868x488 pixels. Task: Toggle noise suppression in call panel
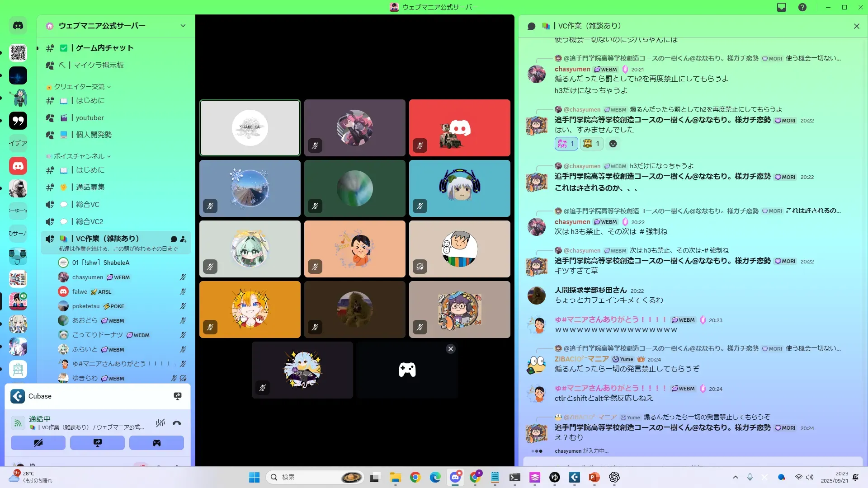click(x=160, y=423)
